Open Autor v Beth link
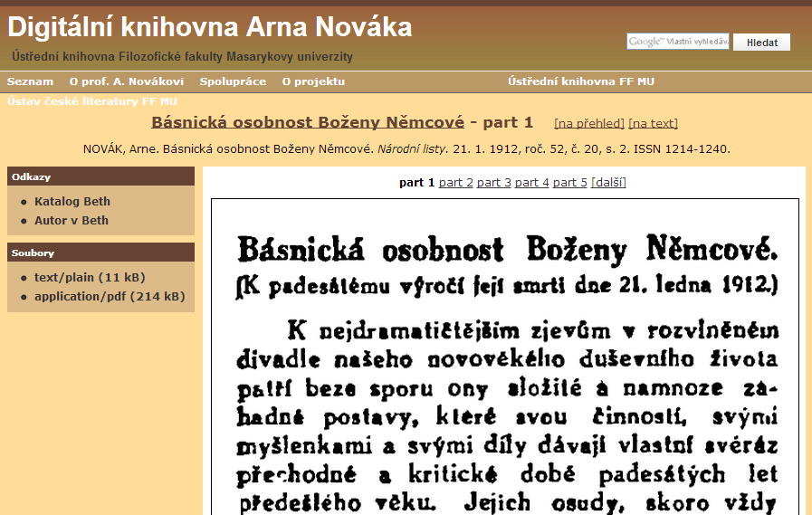This screenshot has height=515, width=812. click(72, 220)
